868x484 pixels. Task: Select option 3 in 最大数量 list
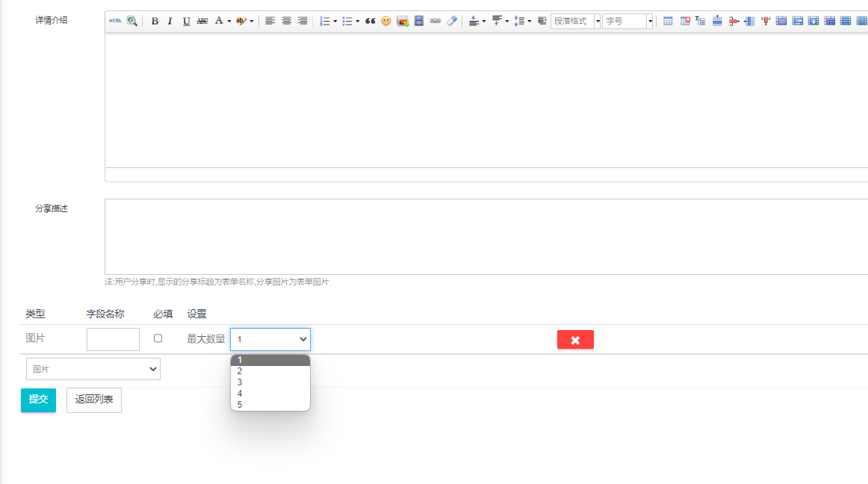pyautogui.click(x=240, y=382)
